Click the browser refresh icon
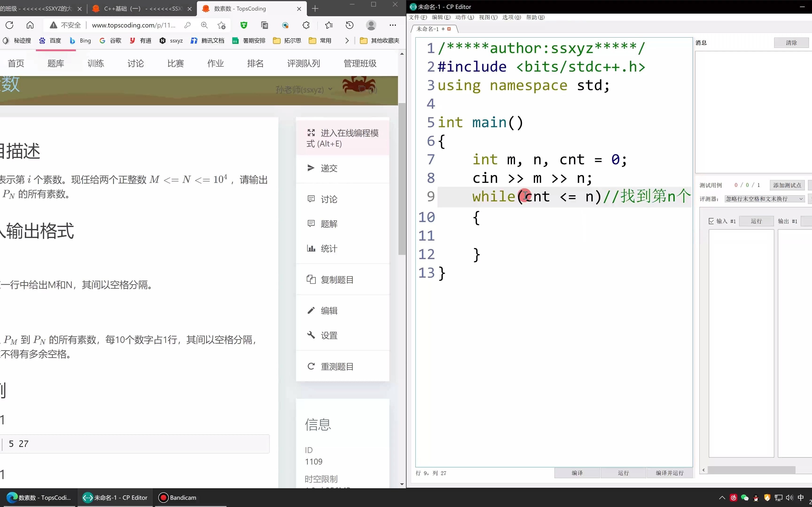 9,25
